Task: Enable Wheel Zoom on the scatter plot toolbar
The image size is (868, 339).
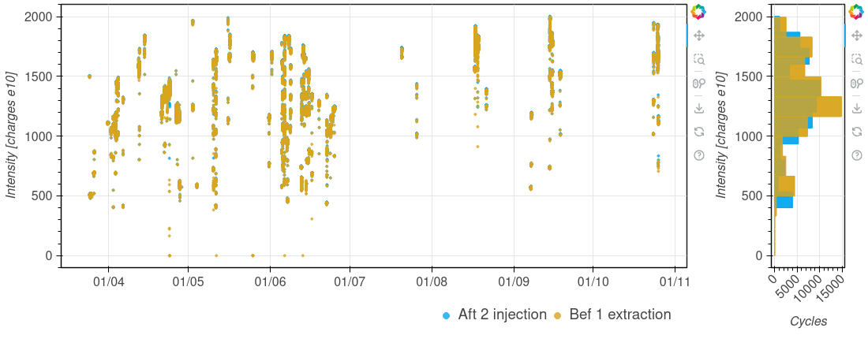Action: pos(698,84)
